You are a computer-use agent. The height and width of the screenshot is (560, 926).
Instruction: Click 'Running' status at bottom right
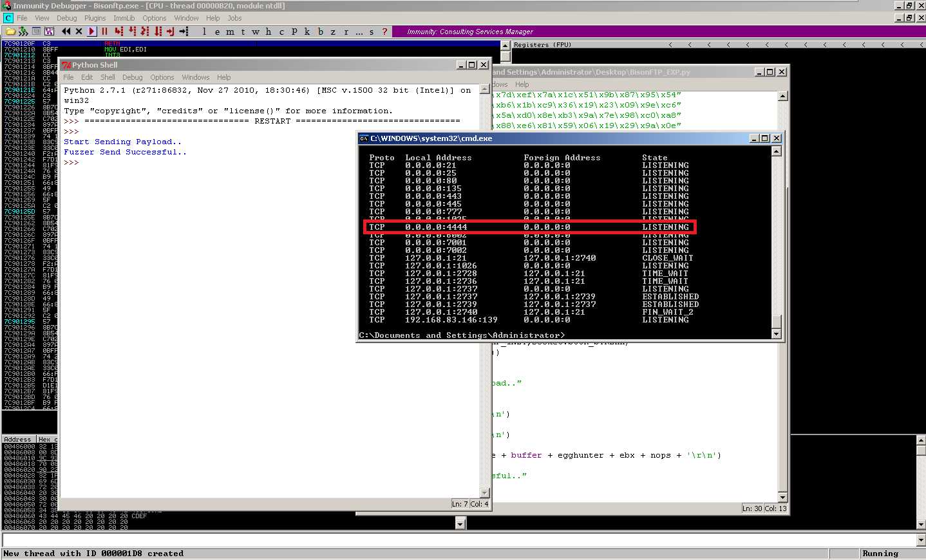[x=880, y=554]
